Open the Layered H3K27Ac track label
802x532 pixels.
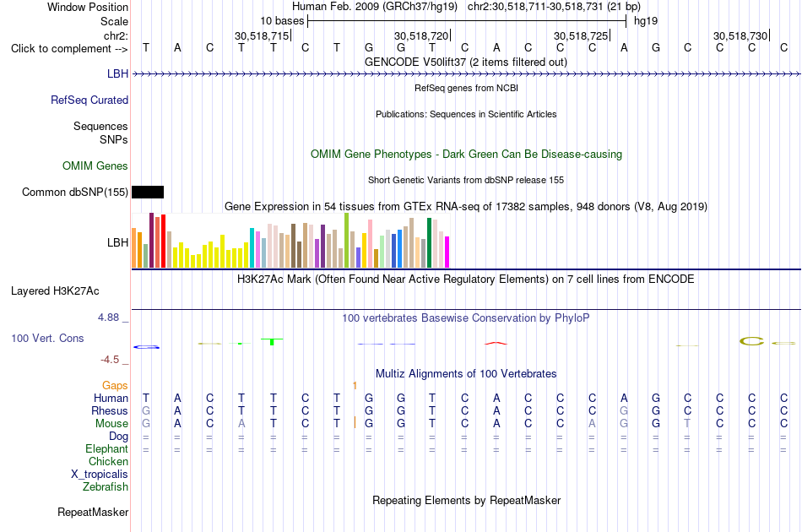pyautogui.click(x=55, y=291)
